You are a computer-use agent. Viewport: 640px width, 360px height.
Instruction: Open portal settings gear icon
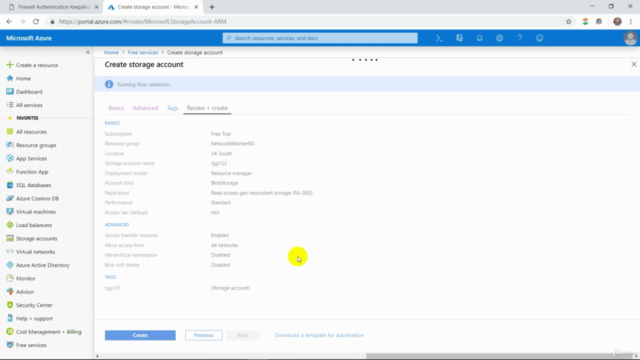[x=500, y=38]
